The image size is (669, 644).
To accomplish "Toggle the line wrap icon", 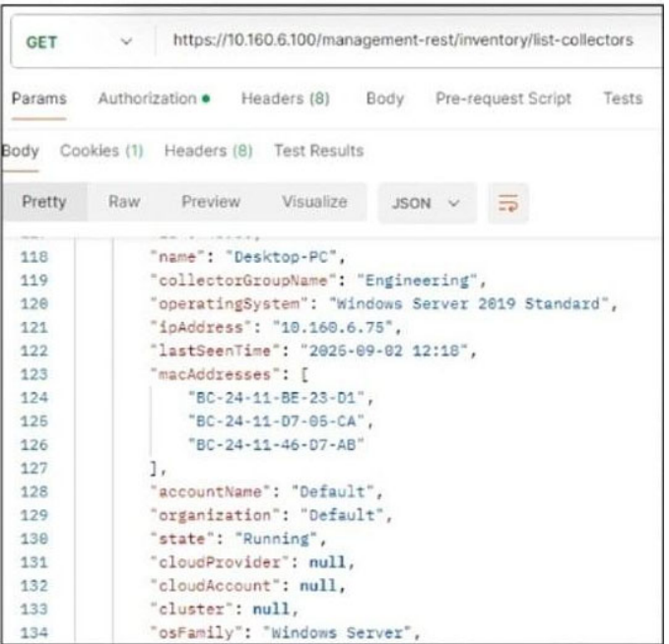I will 508,203.
